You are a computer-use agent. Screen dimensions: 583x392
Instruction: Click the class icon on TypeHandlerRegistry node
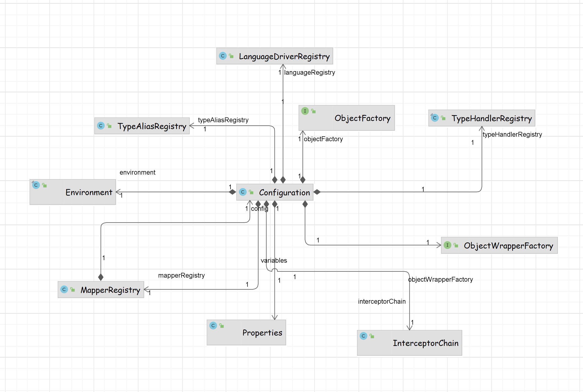click(x=434, y=118)
